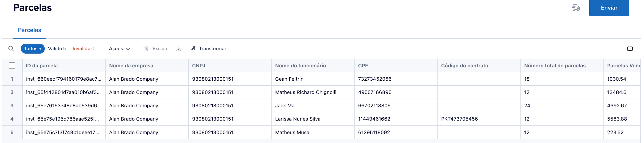This screenshot has width=644, height=143.
Task: Click the Gean Feltrin cell
Action: click(289, 79)
